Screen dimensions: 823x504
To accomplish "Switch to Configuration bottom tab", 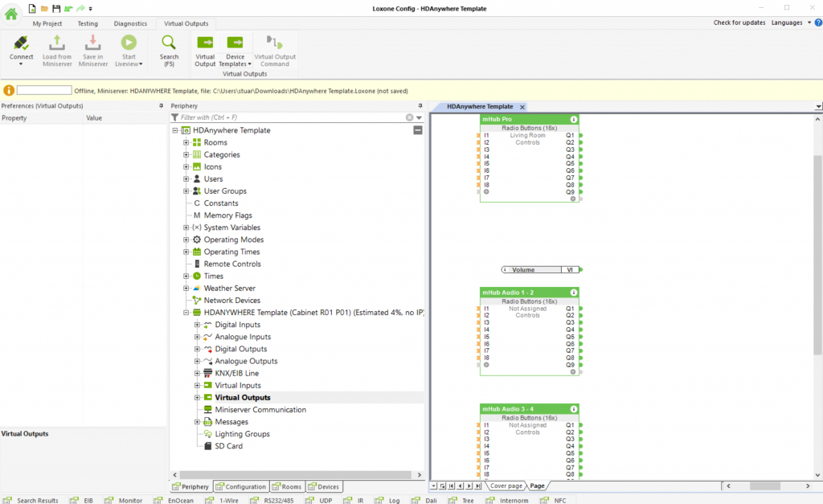I will click(241, 486).
